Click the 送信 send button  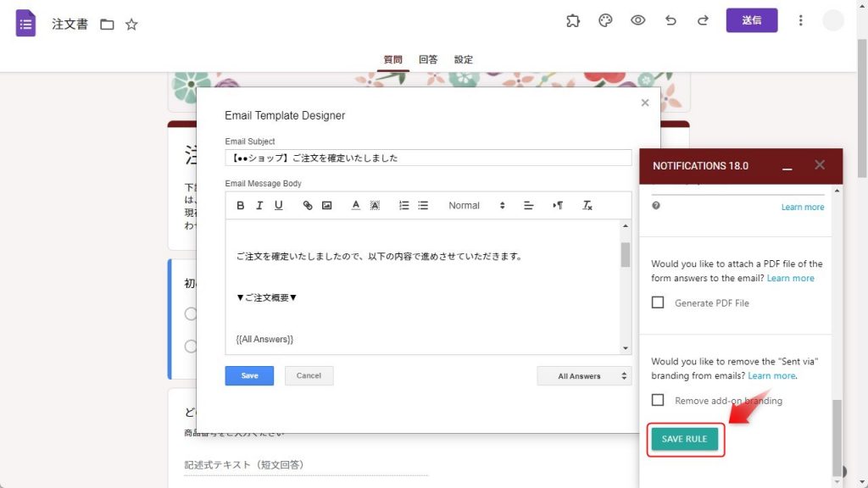click(x=752, y=20)
